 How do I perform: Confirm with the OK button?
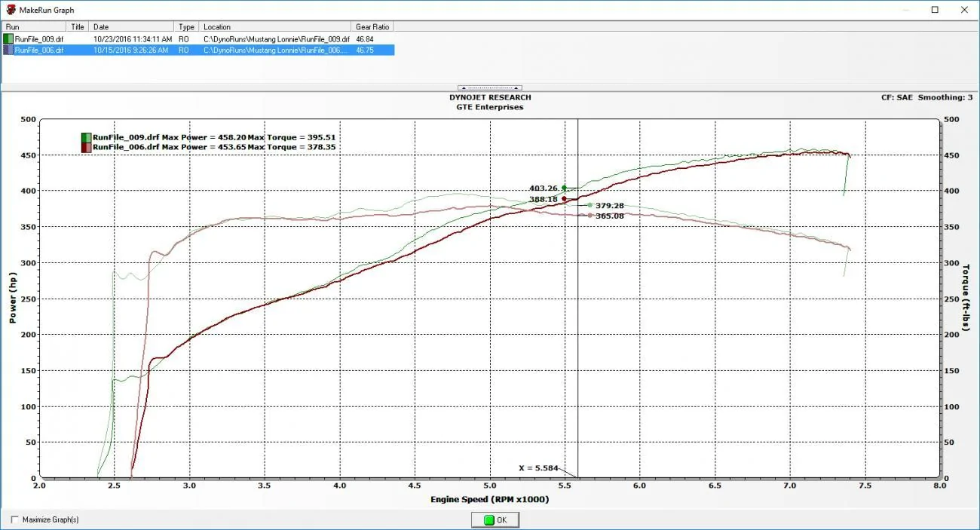(x=495, y=520)
